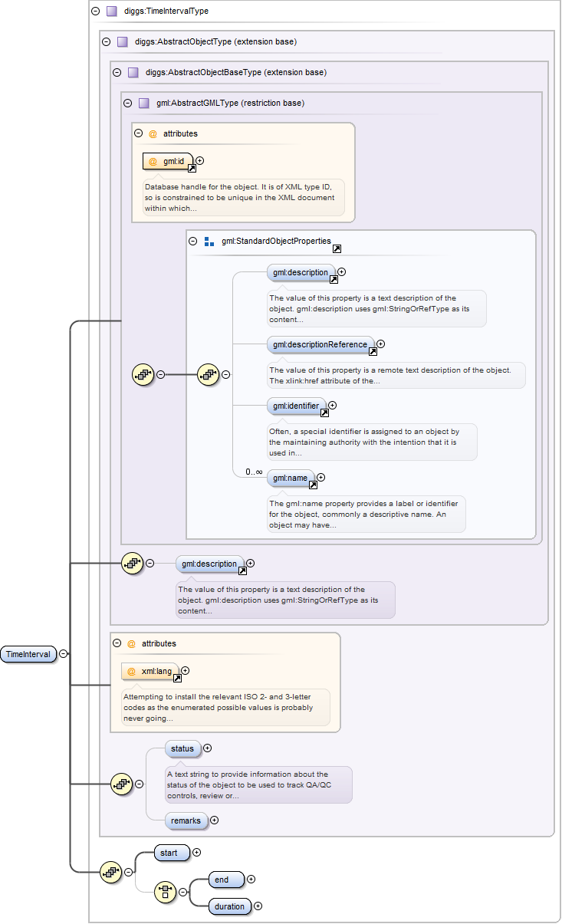This screenshot has height=924, width=562.
Task: Click the purple square icon beside diggs:TimeIntervalType
Action: coord(111,12)
